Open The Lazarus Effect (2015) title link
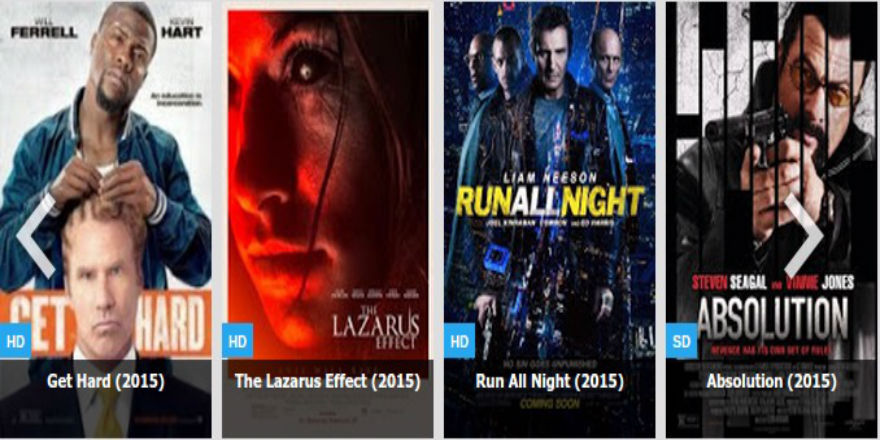This screenshot has height=440, width=880. 327,382
